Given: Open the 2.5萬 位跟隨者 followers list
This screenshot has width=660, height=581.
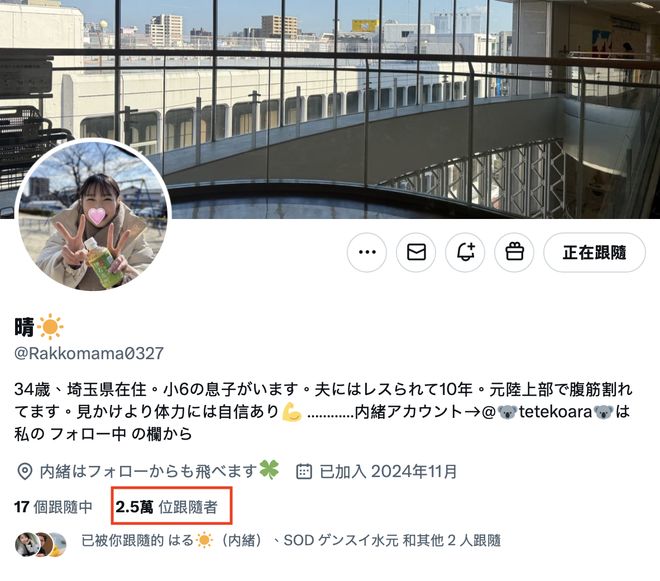Looking at the screenshot, I should point(167,506).
